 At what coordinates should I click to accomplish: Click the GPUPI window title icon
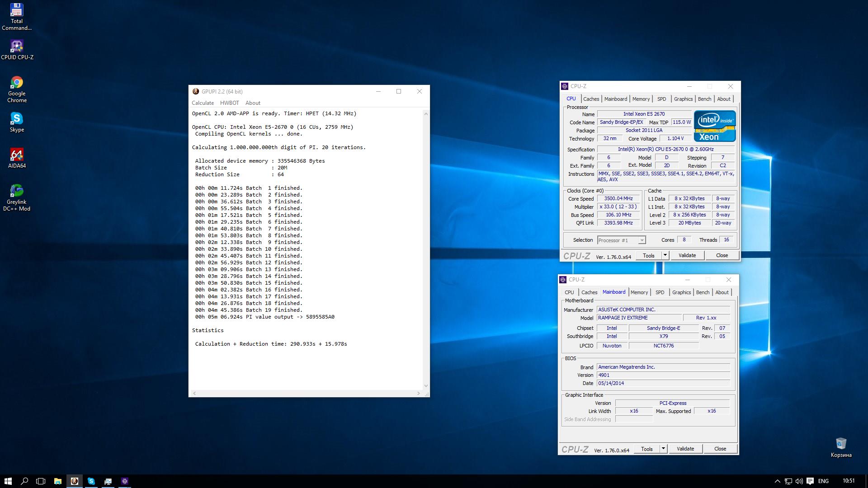(x=196, y=91)
